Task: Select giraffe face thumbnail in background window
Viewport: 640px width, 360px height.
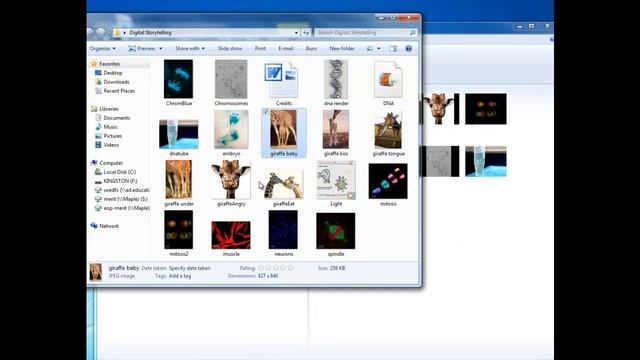Action: [439, 109]
